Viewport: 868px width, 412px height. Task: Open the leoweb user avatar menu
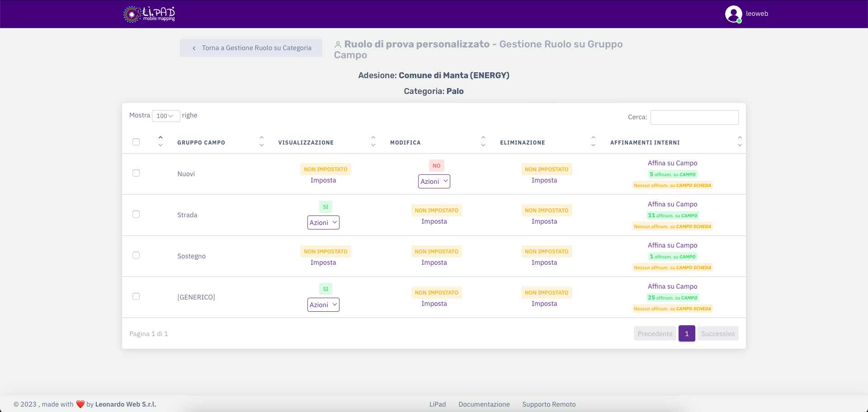click(x=733, y=14)
